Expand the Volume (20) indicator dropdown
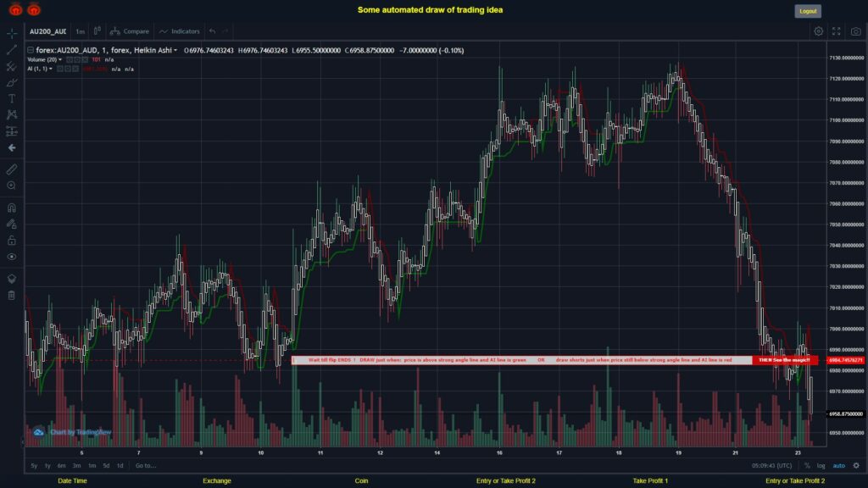The width and height of the screenshot is (868, 488). pos(60,60)
